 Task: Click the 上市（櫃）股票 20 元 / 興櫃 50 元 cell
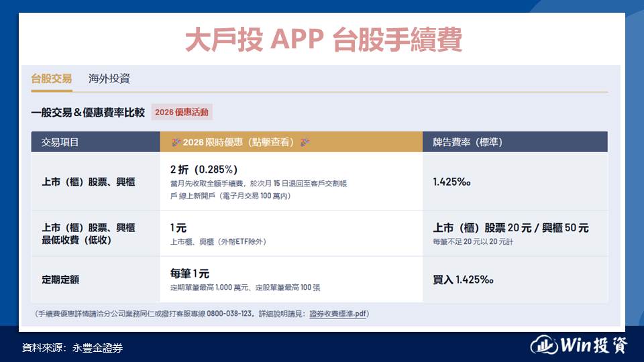pos(511,228)
